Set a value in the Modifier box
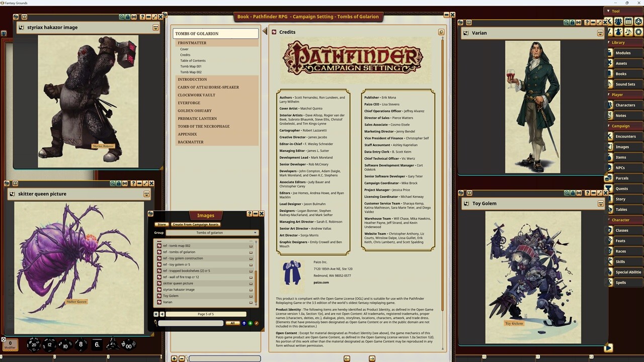Viewport: 644px width, 362px height. pyautogui.click(x=10, y=344)
